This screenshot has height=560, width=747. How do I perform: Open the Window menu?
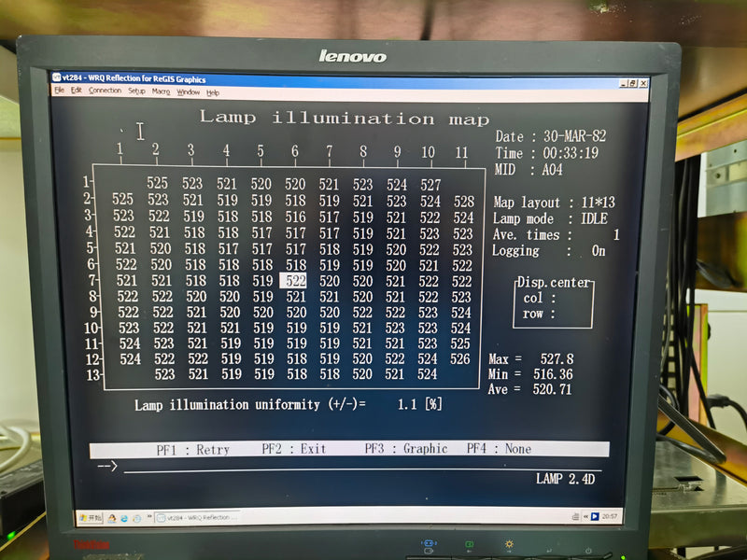click(x=189, y=91)
